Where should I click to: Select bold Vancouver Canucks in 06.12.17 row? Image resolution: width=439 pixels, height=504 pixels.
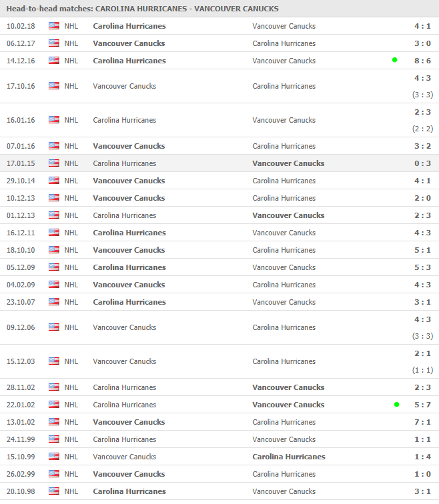[x=129, y=43]
